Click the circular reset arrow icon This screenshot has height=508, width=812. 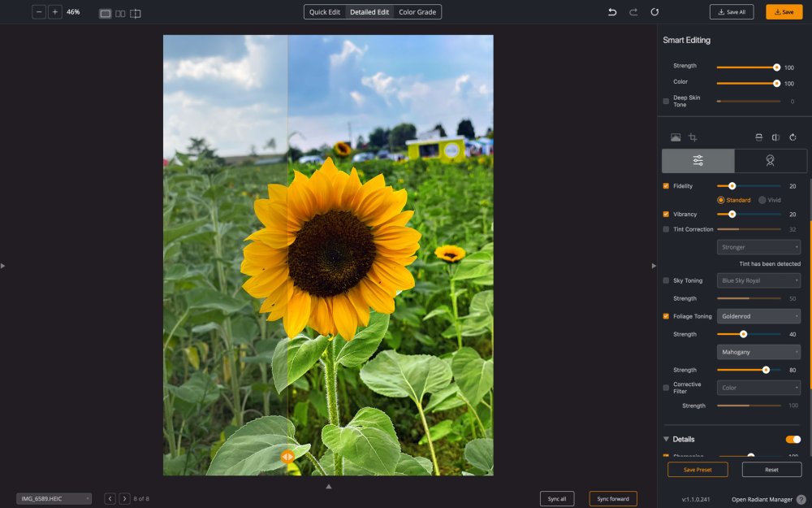[x=654, y=12]
